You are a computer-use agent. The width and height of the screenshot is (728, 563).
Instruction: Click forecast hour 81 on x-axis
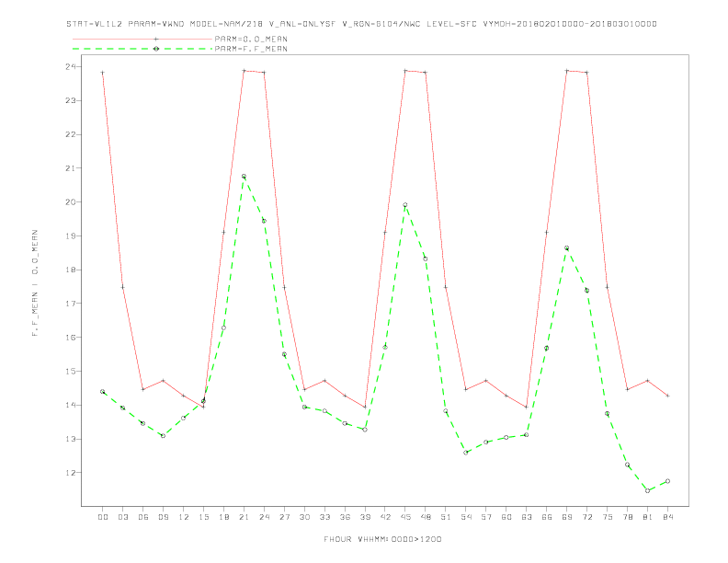(648, 517)
